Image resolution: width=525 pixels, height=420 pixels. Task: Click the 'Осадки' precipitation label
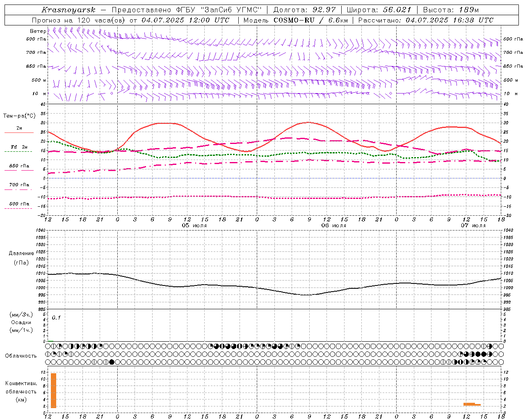pos(21,322)
